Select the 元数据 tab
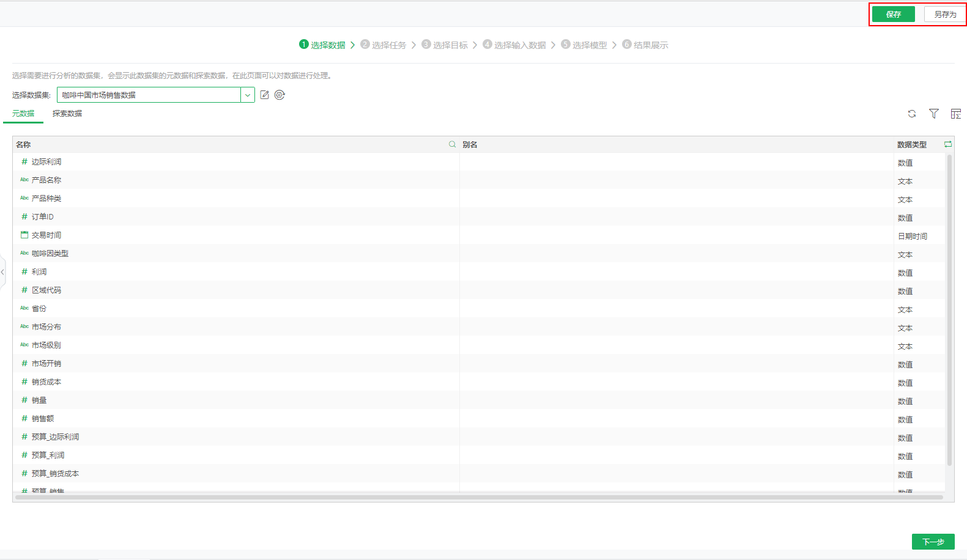The height and width of the screenshot is (560, 967). click(23, 114)
